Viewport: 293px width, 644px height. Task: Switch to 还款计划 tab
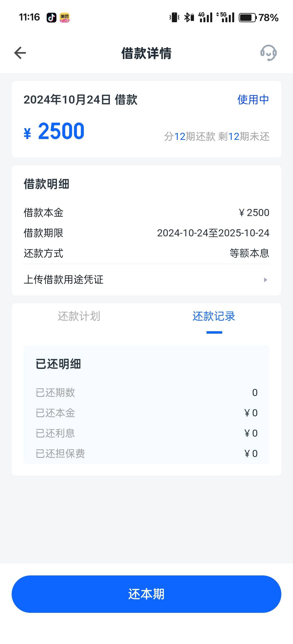coord(79,316)
